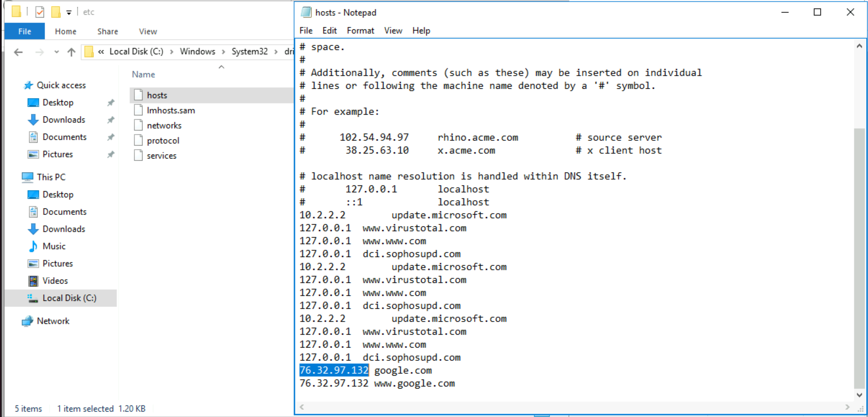The height and width of the screenshot is (417, 868).
Task: Click the double chevron before Local Disk in the address bar
Action: click(101, 52)
